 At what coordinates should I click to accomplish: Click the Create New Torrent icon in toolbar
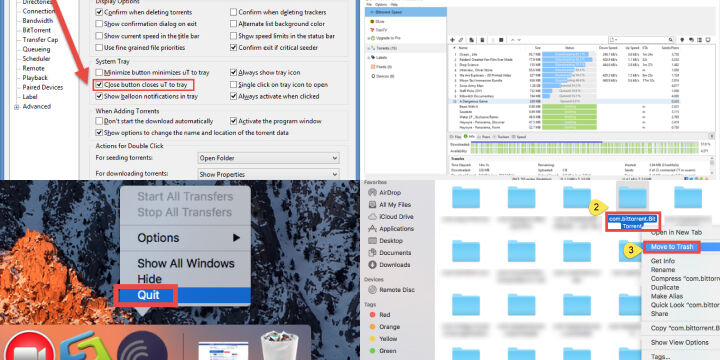[472, 40]
